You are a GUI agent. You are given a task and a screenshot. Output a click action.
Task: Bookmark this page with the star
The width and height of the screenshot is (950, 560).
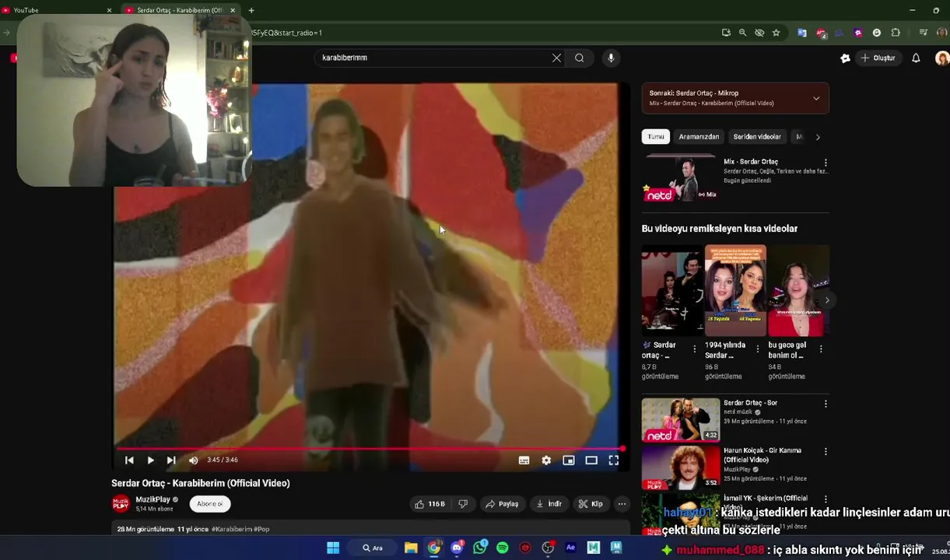(x=776, y=33)
